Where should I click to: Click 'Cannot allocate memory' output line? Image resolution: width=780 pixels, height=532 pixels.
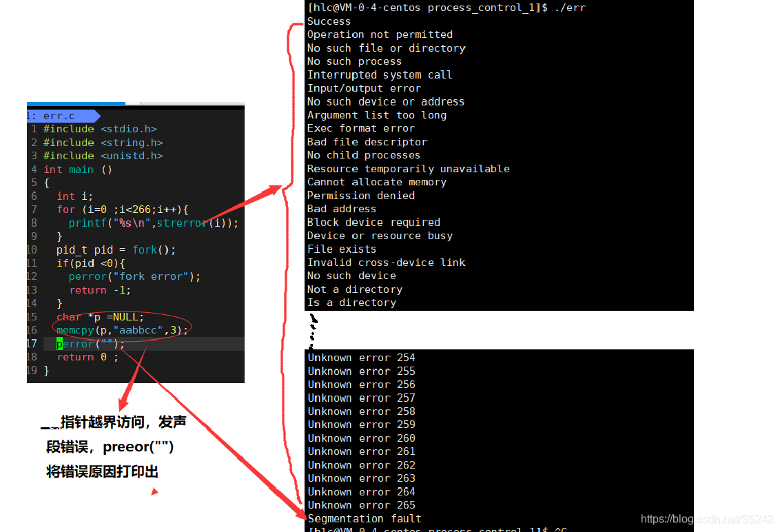coord(377,182)
